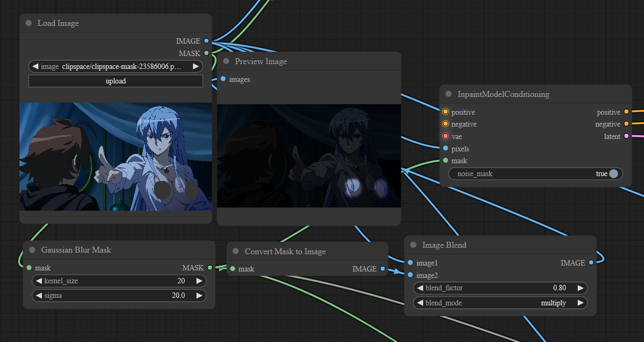Click the image1 input socket on Image Blend
This screenshot has height=342, width=644.
point(410,262)
